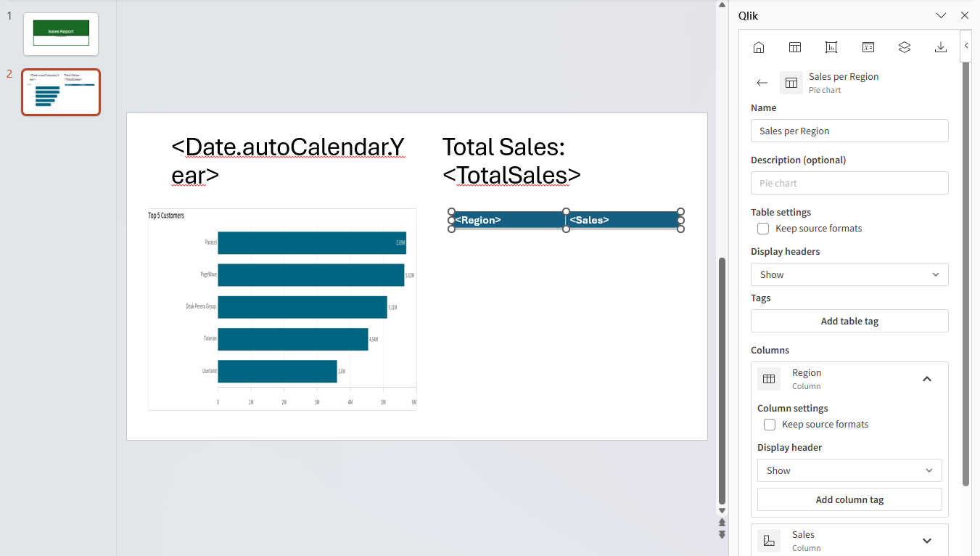Click the Add table tag button

(849, 321)
